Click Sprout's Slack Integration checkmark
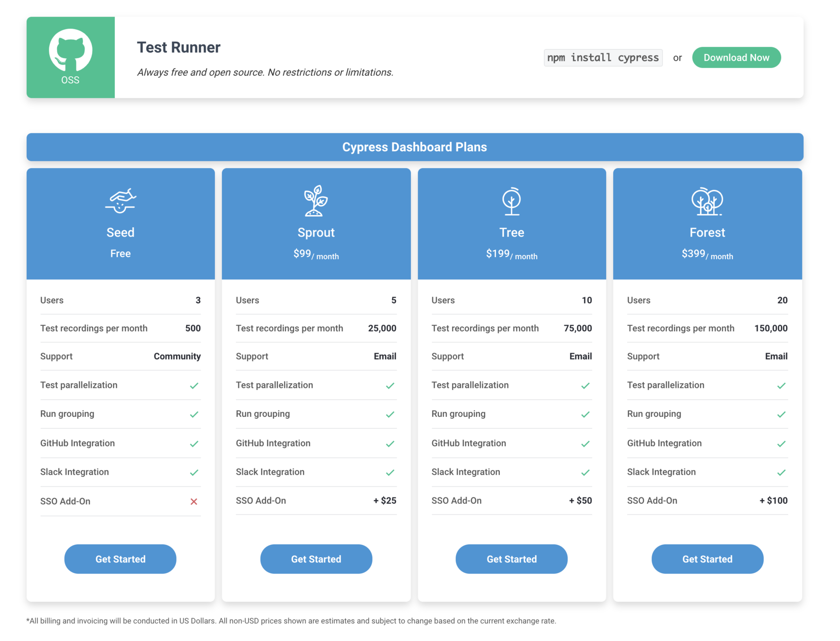Viewport: 840px width, 641px height. click(390, 472)
